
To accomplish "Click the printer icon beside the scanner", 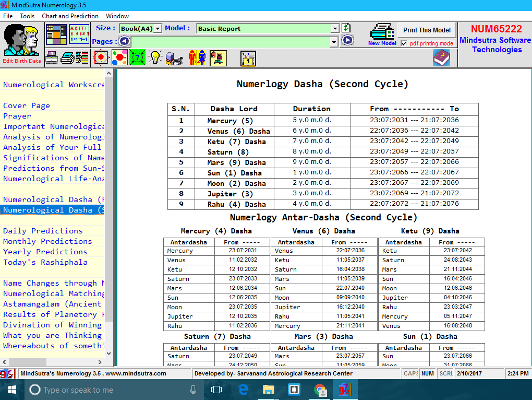I will click(x=67, y=58).
